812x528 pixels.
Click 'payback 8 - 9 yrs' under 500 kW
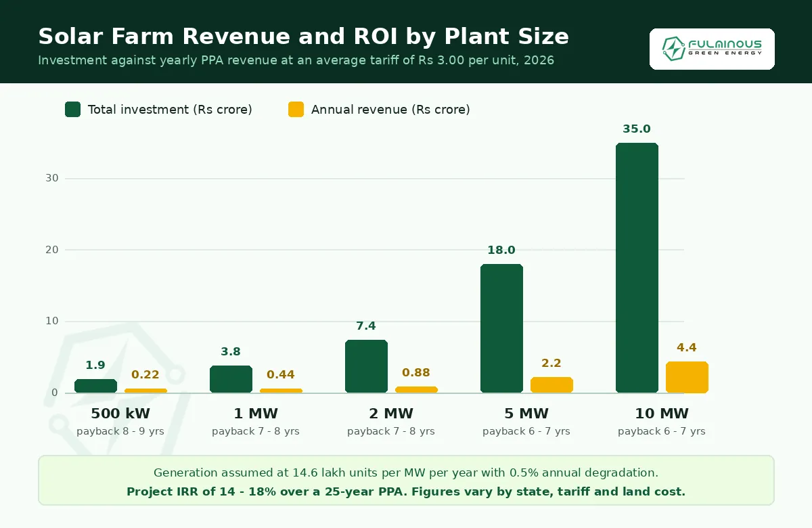coord(120,431)
